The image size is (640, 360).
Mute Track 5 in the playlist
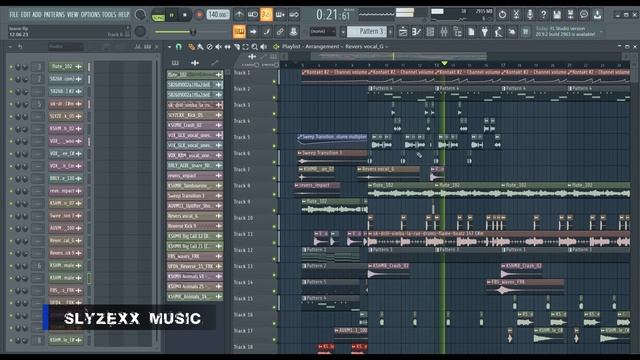point(274,146)
